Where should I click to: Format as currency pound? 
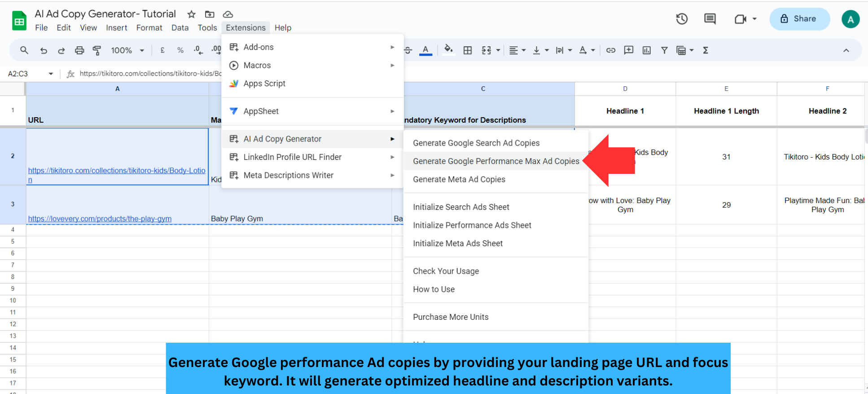point(162,50)
